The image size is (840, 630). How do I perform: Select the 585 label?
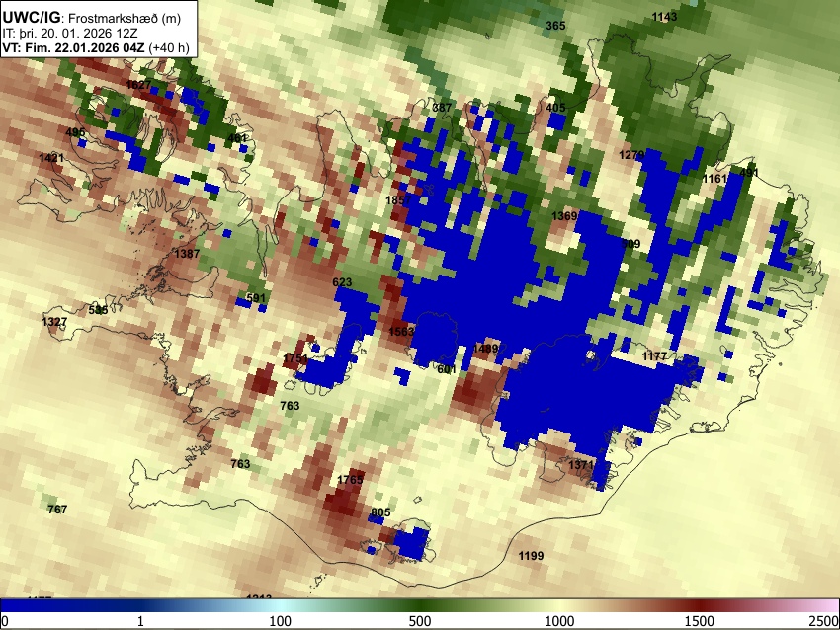pyautogui.click(x=98, y=310)
